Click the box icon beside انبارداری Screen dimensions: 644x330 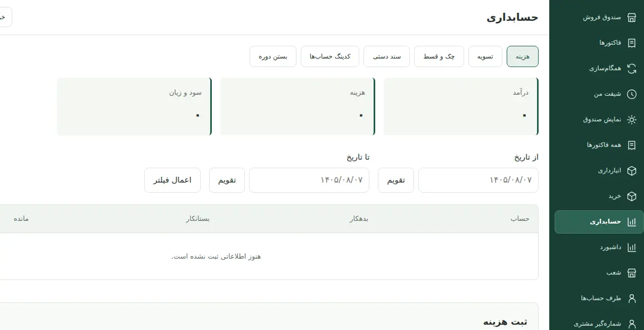pos(632,171)
